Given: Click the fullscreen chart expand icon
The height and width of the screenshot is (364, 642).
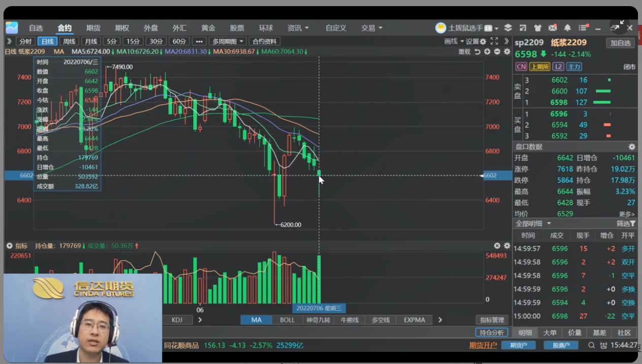Looking at the screenshot, I should click(x=494, y=41).
